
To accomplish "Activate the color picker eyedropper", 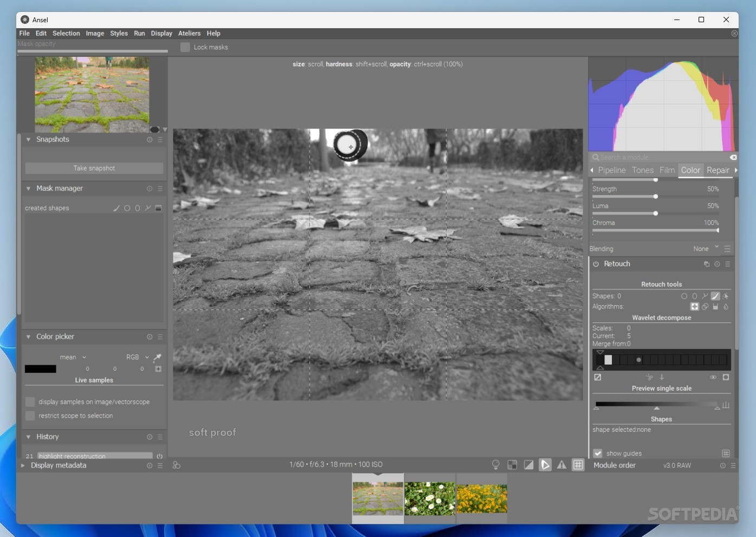I will pyautogui.click(x=158, y=357).
